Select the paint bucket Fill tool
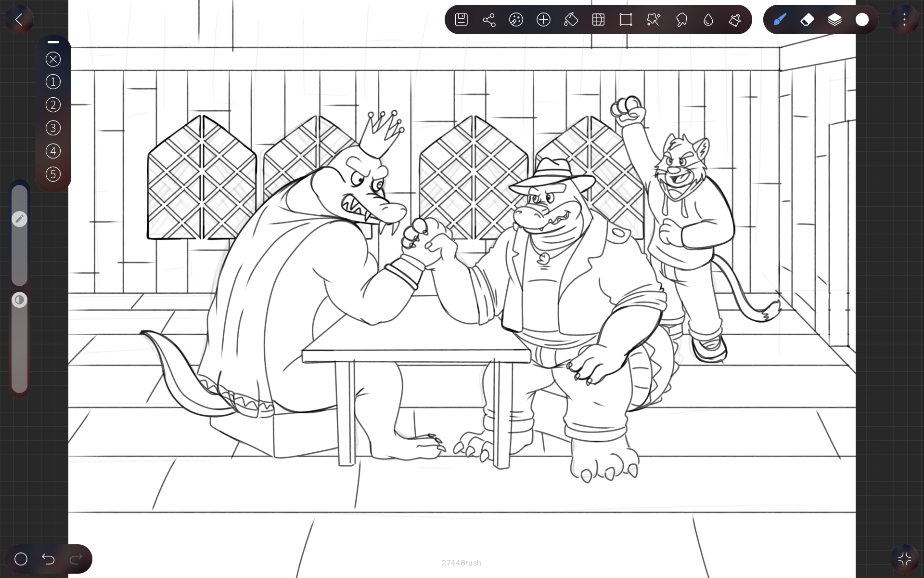This screenshot has width=924, height=578. pos(571,20)
